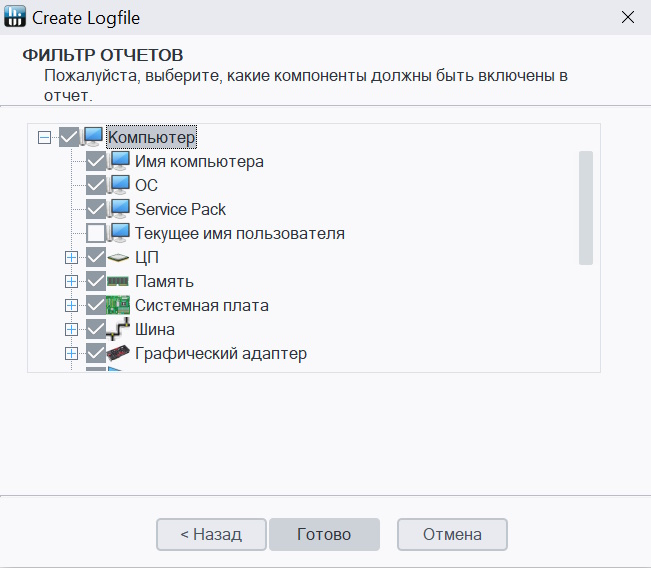
Task: Collapse the Компьютер tree node
Action: tap(44, 136)
